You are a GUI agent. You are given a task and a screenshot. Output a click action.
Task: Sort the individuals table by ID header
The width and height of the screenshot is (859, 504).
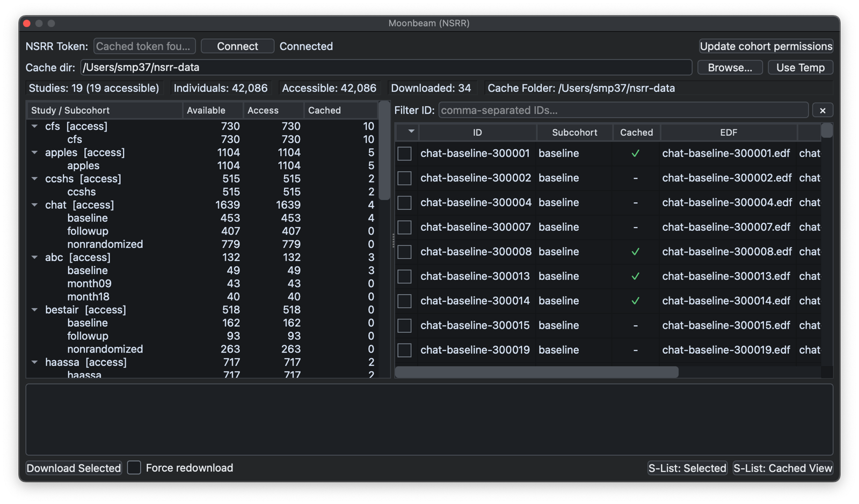click(477, 132)
